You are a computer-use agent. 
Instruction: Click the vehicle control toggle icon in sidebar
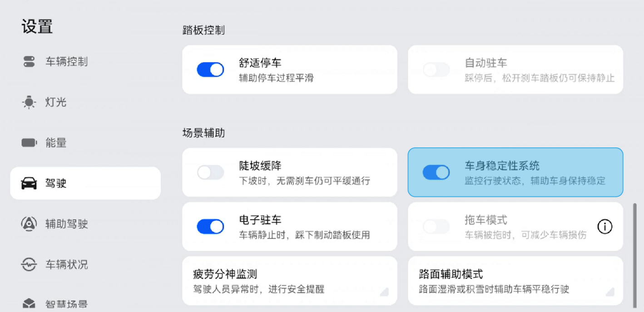point(29,62)
